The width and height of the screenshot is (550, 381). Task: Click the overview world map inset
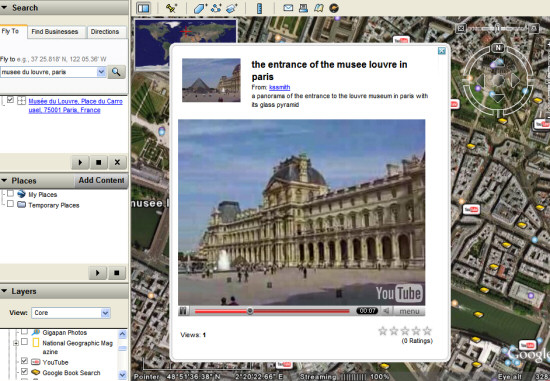(x=186, y=44)
